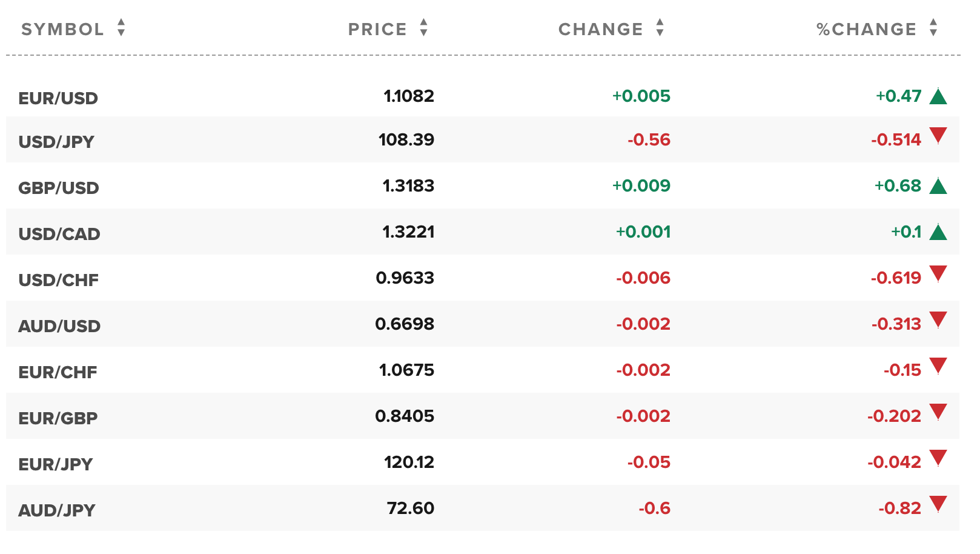
Task: Open the AUD/USD symbol link
Action: pyautogui.click(x=59, y=326)
